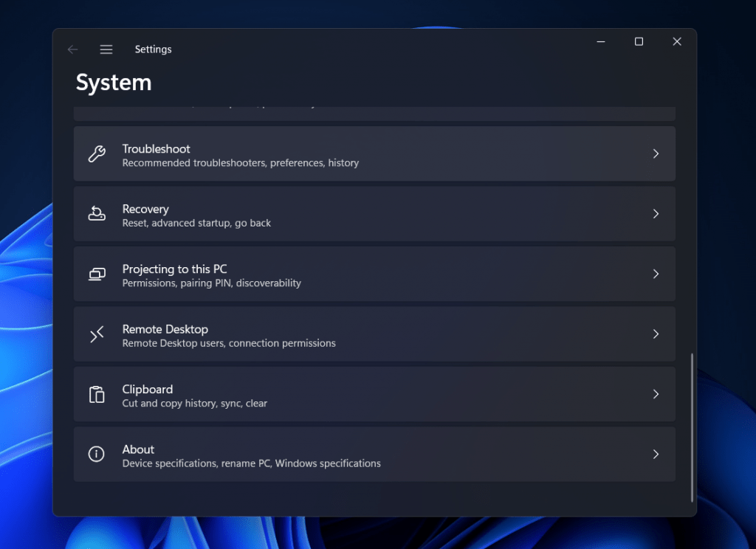Click the About info icon
This screenshot has height=549, width=756.
point(97,455)
